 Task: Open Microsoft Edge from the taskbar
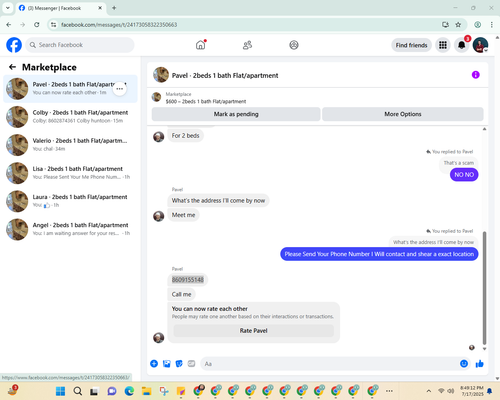pos(129,391)
